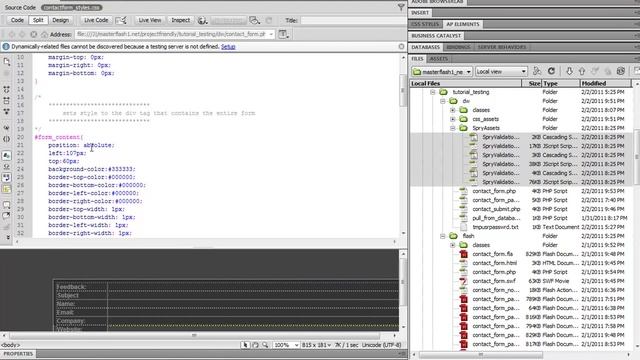This screenshot has width=640, height=360.
Task: Collapse flash folder in Files panel
Action: [x=443, y=236]
